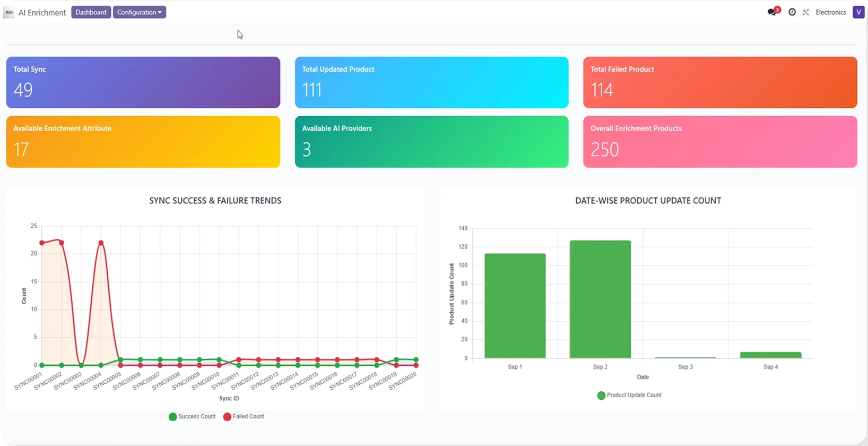This screenshot has height=446, width=868.
Task: Open the Total Sync card
Action: coord(143,82)
